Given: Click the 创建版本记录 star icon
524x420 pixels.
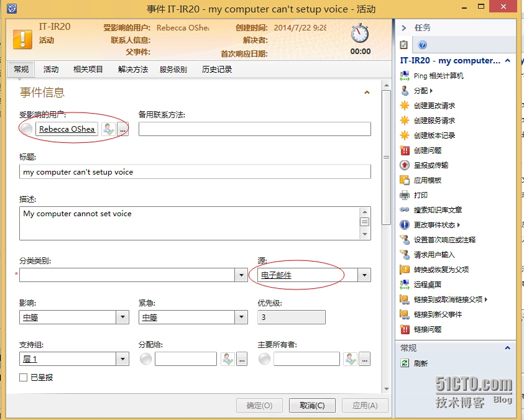Looking at the screenshot, I should point(405,135).
